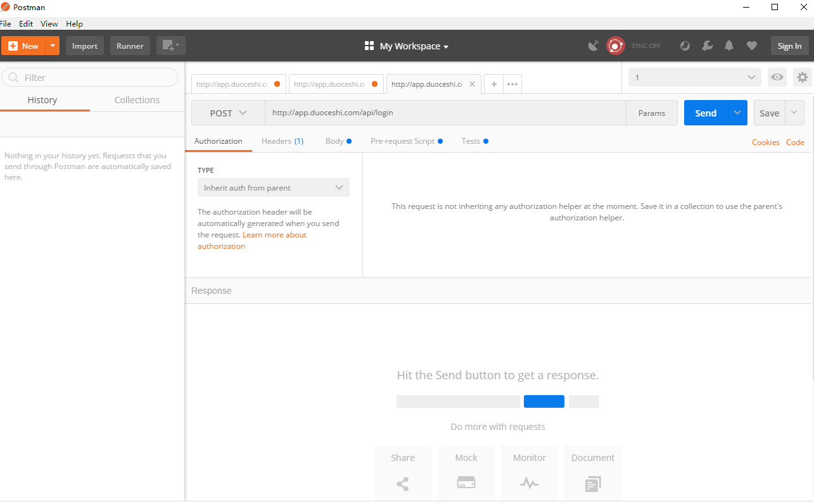Click the Cookies link
Screen dimensions: 814x504
point(766,142)
